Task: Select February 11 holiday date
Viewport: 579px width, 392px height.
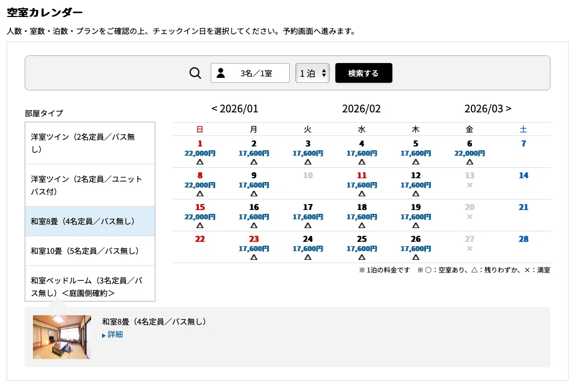Action: (x=362, y=184)
